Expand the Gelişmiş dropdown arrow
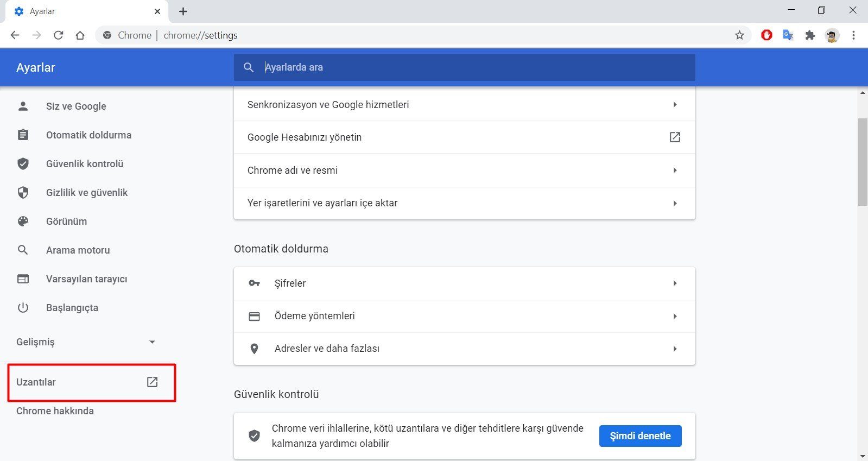 [x=152, y=342]
